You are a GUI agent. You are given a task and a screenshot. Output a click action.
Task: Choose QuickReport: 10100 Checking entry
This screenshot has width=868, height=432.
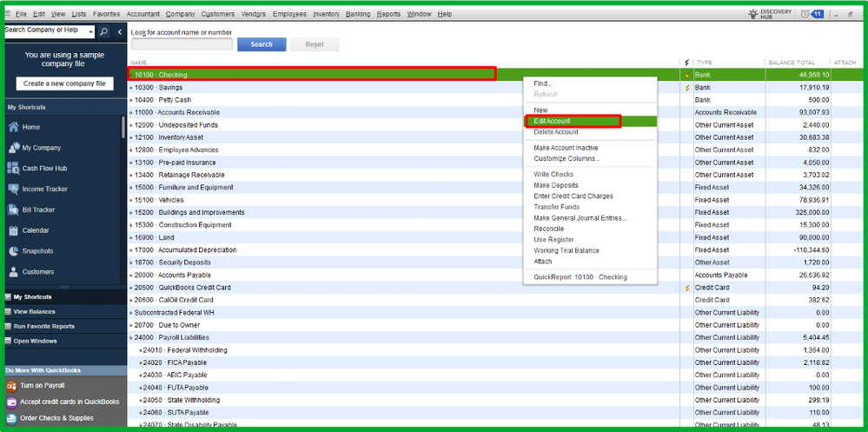tap(590, 277)
